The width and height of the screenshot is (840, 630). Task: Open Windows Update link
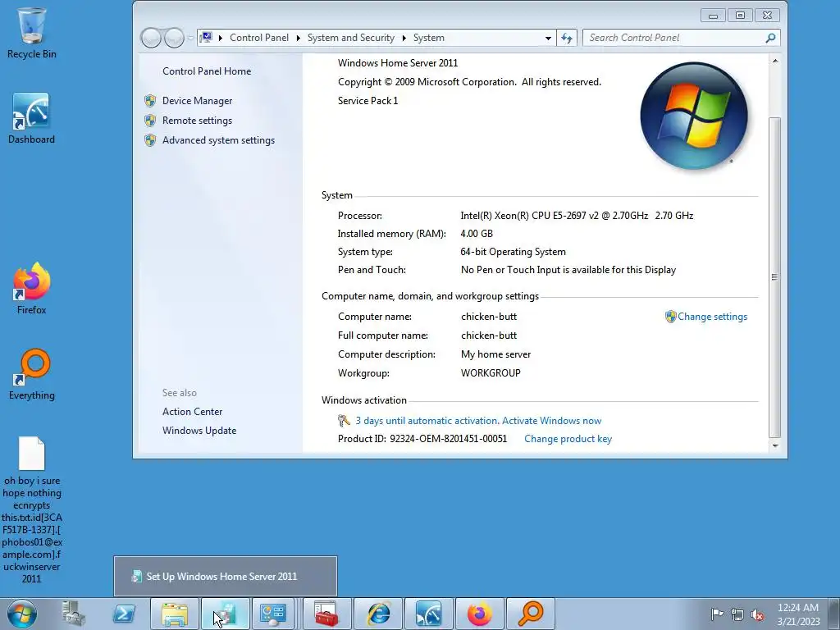[x=199, y=431]
